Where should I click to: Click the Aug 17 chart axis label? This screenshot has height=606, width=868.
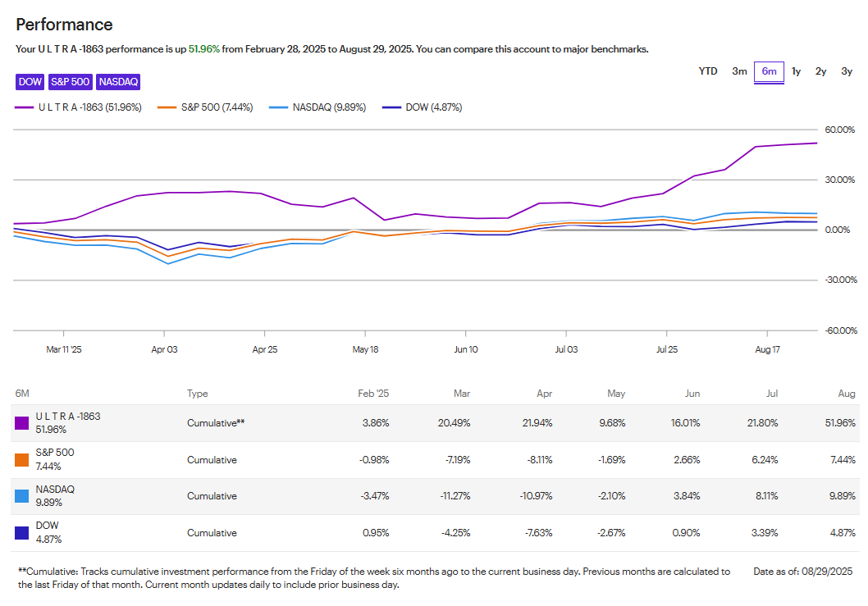point(767,349)
